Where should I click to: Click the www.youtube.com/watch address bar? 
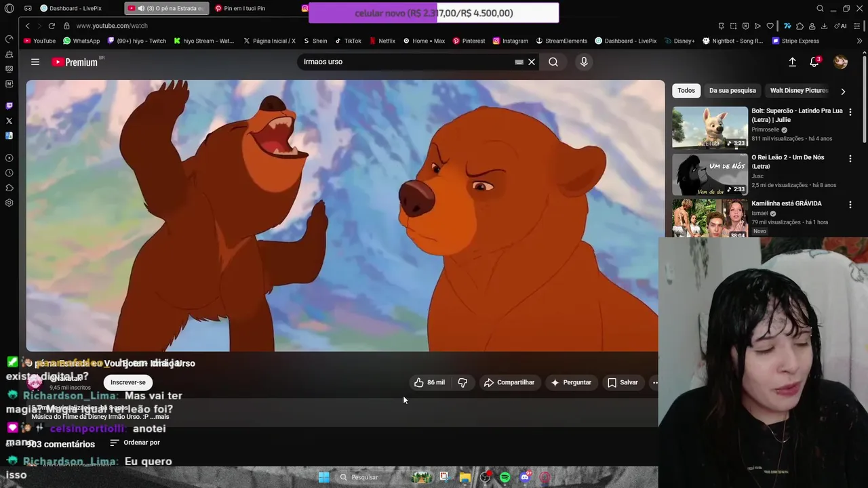click(x=112, y=26)
